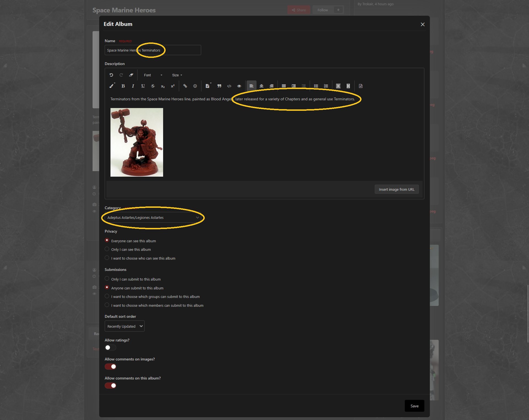
Task: Apply strikethrough formatting
Action: pyautogui.click(x=153, y=86)
